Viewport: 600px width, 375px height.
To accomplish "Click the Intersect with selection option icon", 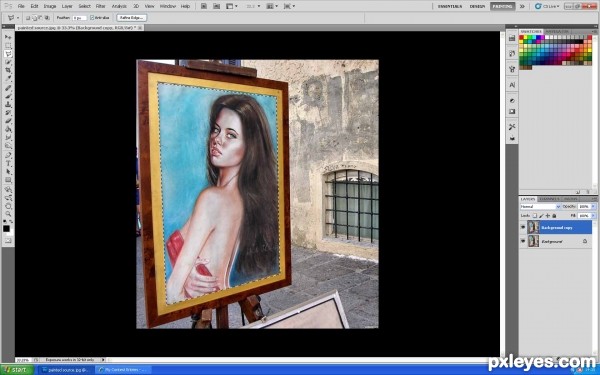I will 47,18.
